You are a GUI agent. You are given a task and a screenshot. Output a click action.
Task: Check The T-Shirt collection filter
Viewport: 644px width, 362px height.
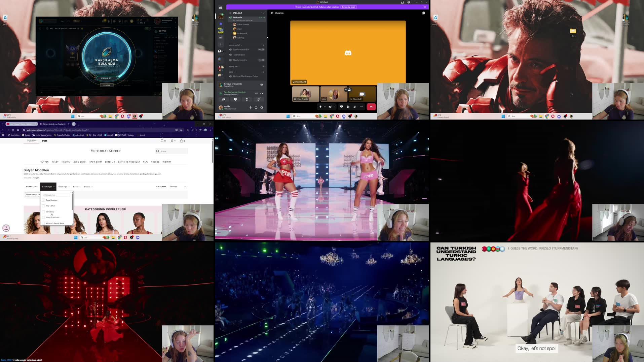click(43, 206)
